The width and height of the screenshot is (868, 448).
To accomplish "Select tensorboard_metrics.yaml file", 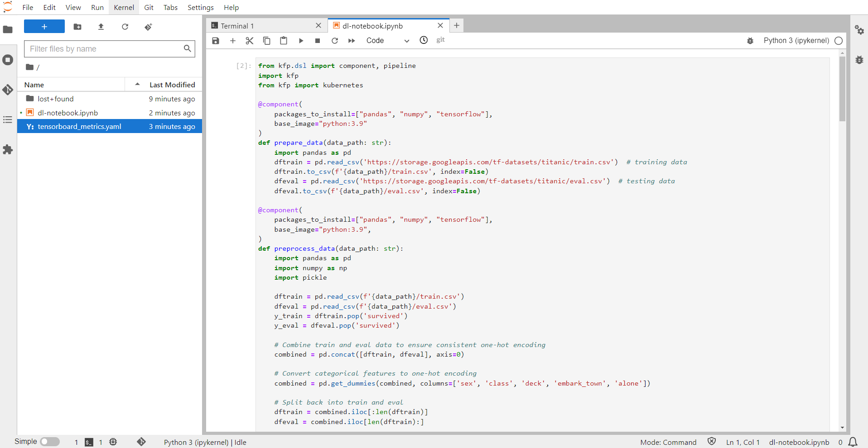I will (x=110, y=126).
